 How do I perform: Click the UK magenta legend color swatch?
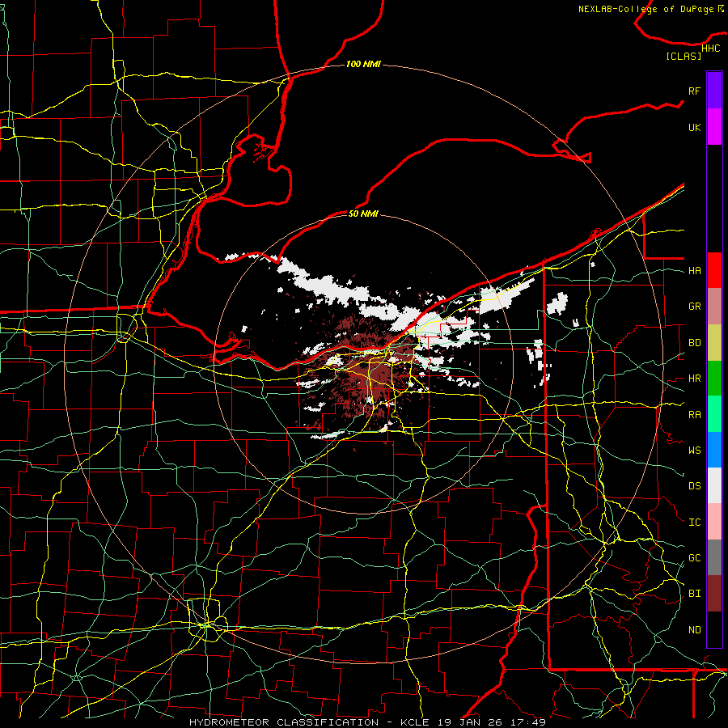(714, 127)
